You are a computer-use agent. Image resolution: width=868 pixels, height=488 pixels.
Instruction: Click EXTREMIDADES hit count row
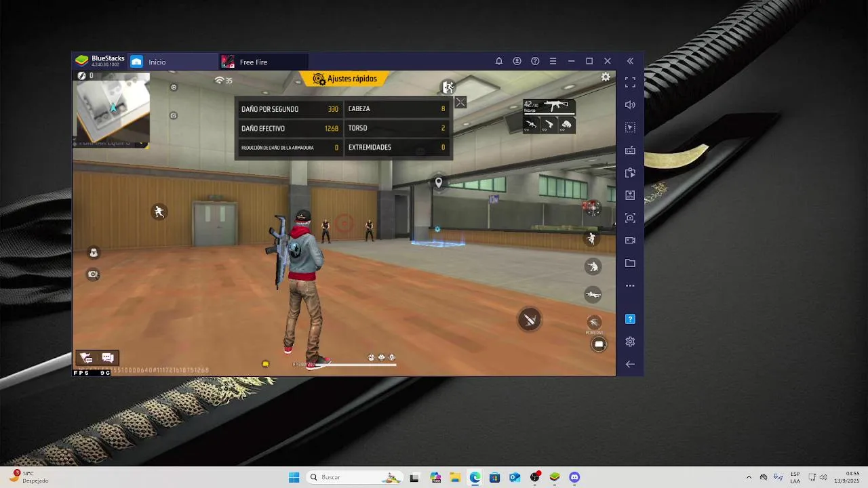(397, 147)
